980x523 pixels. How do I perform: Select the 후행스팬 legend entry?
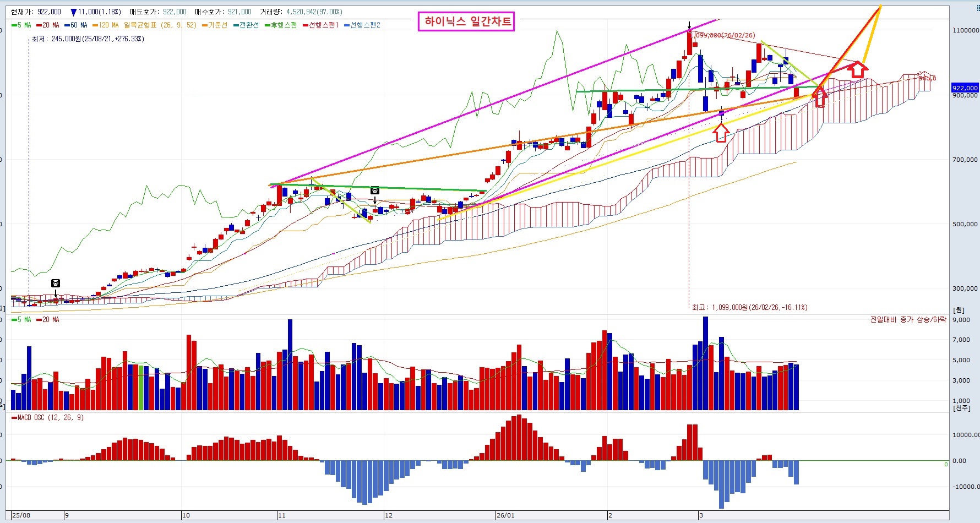(x=281, y=25)
